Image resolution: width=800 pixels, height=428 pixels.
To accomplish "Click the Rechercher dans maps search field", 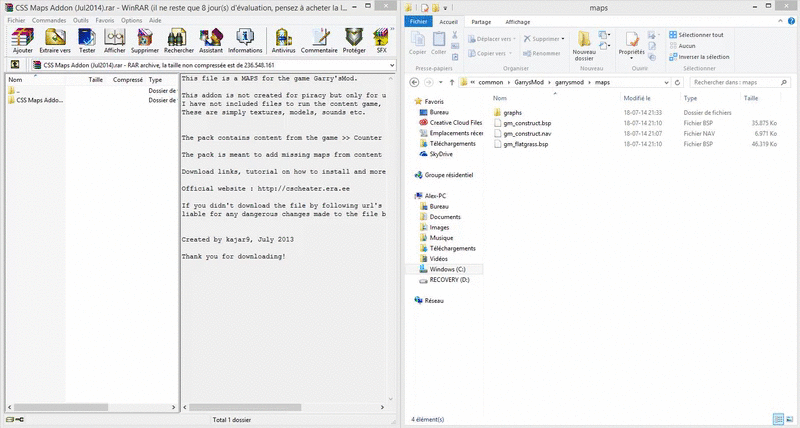I will click(x=739, y=82).
